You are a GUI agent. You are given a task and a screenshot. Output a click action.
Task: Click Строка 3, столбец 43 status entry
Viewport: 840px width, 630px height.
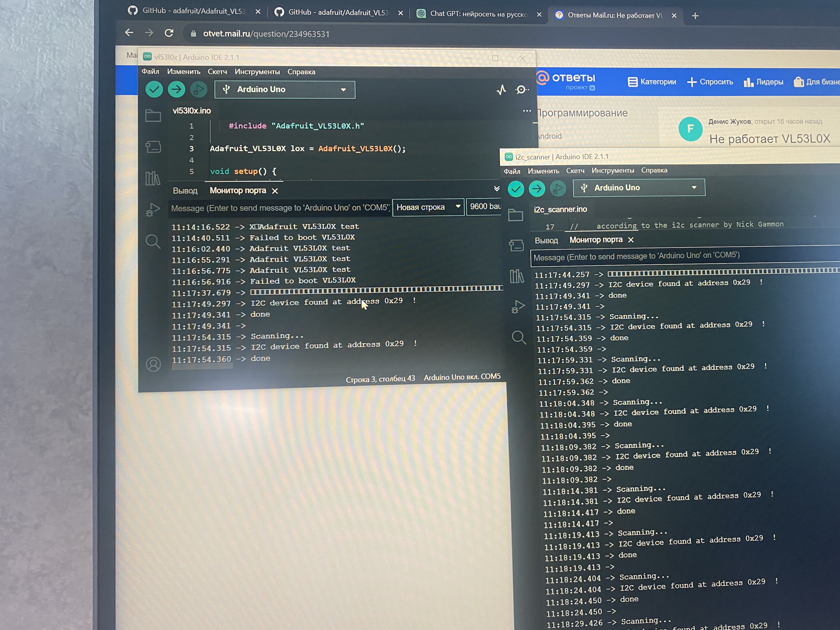tap(380, 379)
